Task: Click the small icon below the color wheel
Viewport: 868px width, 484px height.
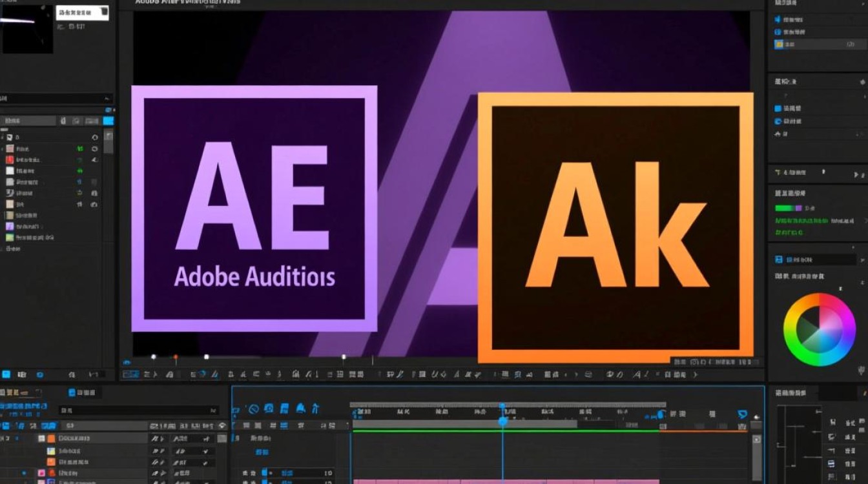Action: 862,369
